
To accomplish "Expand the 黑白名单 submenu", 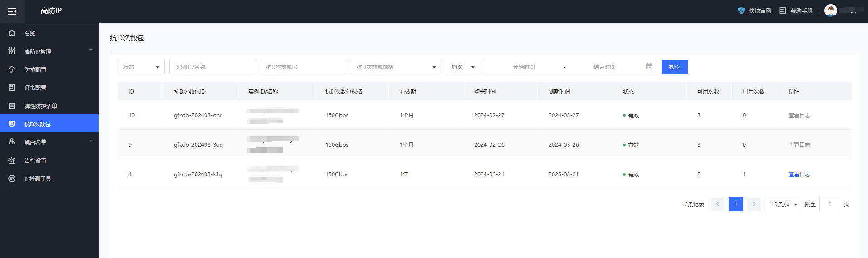I will (x=90, y=141).
